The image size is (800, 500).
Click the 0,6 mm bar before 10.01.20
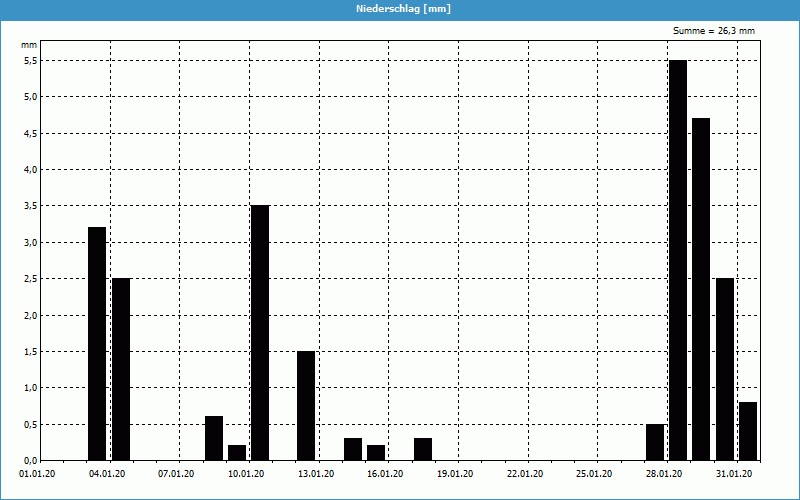click(x=214, y=438)
